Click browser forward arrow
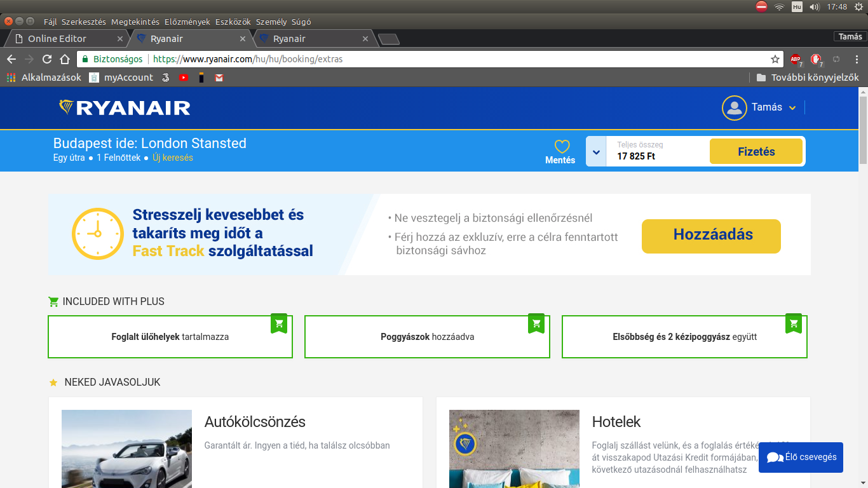The width and height of the screenshot is (868, 488). click(x=29, y=59)
